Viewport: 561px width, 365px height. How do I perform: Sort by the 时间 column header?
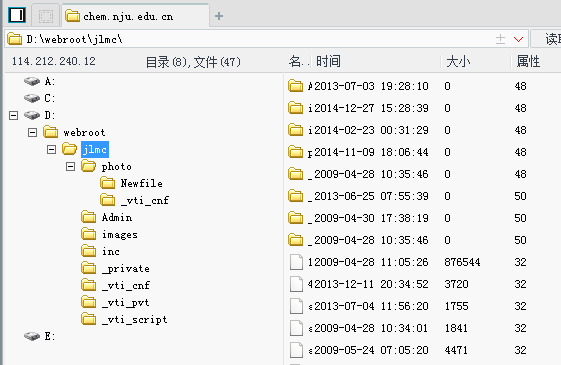click(x=376, y=61)
